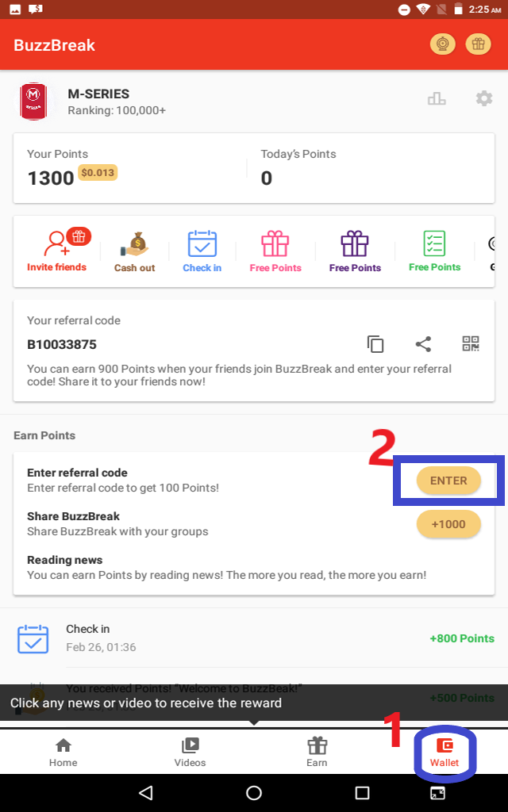This screenshot has width=508, height=812.
Task: Open settings gear icon
Action: coord(483,98)
